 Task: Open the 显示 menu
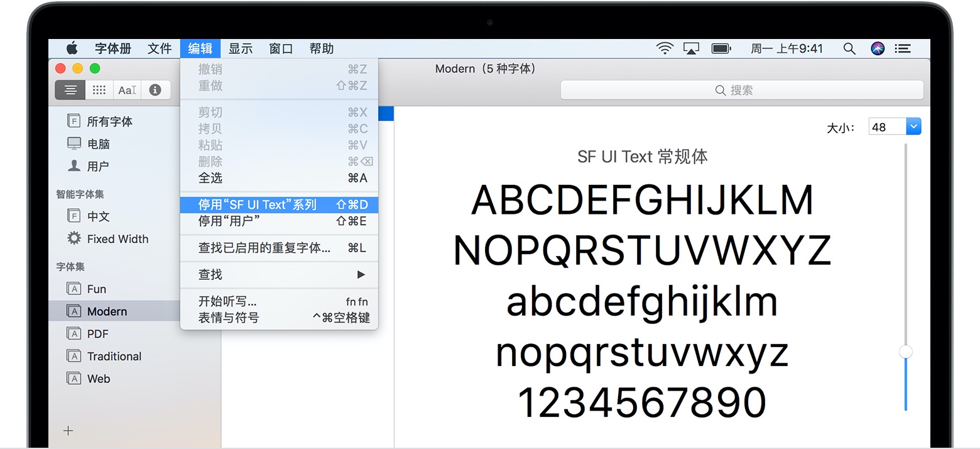click(241, 48)
